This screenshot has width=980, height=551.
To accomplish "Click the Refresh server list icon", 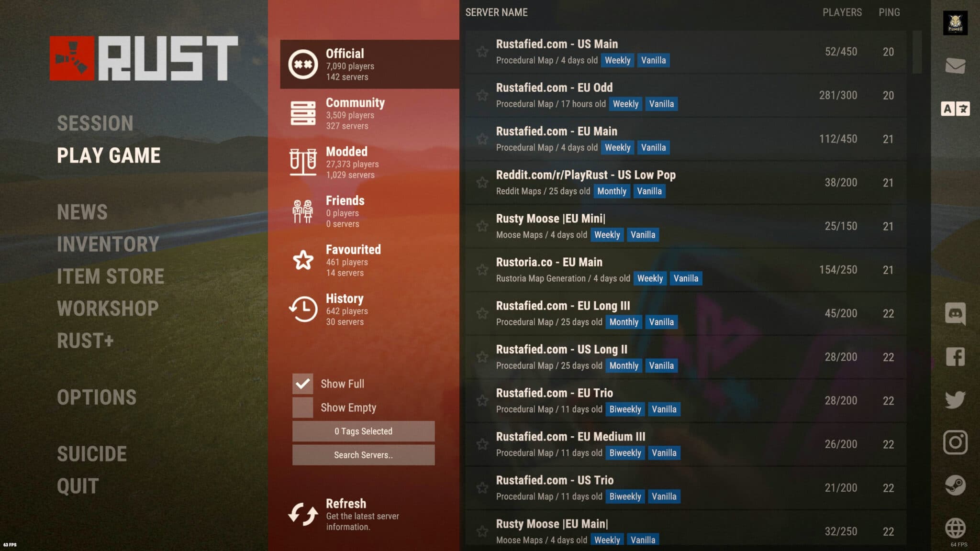I will (x=303, y=513).
